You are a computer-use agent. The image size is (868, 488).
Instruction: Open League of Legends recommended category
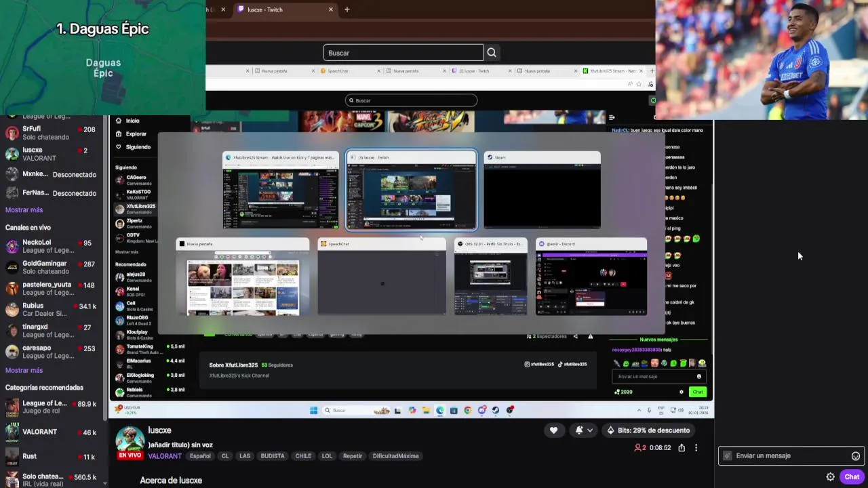[51, 407]
